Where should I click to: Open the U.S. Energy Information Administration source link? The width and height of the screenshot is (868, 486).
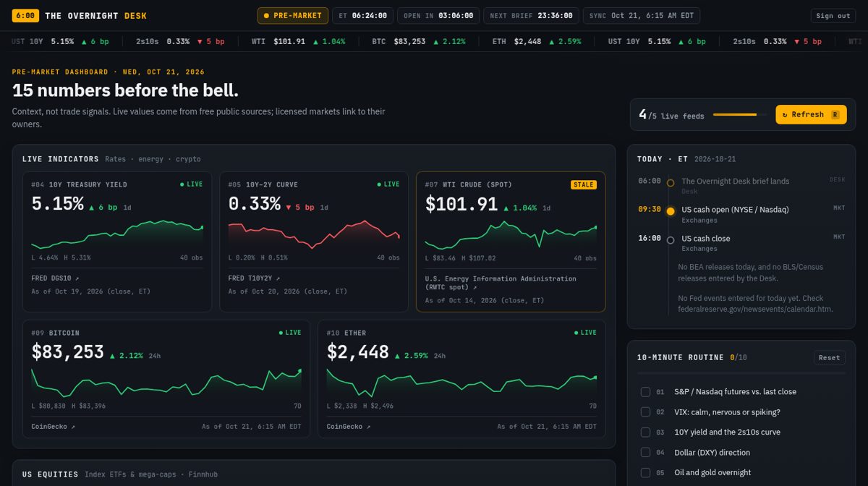(501, 283)
